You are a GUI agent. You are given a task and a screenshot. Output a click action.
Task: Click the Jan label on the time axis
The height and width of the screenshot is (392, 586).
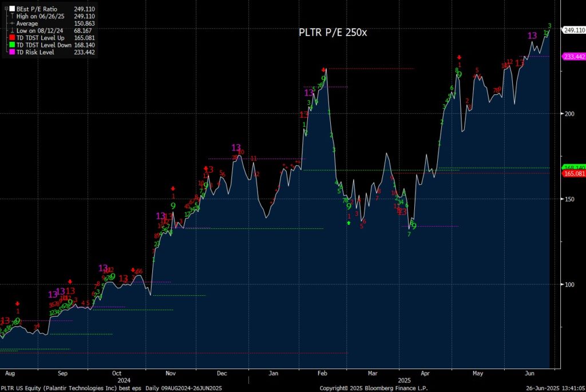tap(273, 373)
